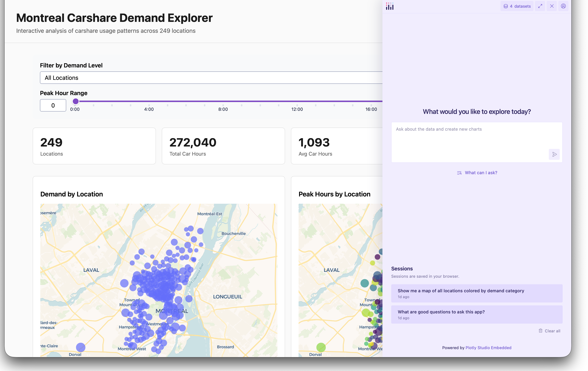Click the LAVAL label on Demand map

[x=91, y=270]
